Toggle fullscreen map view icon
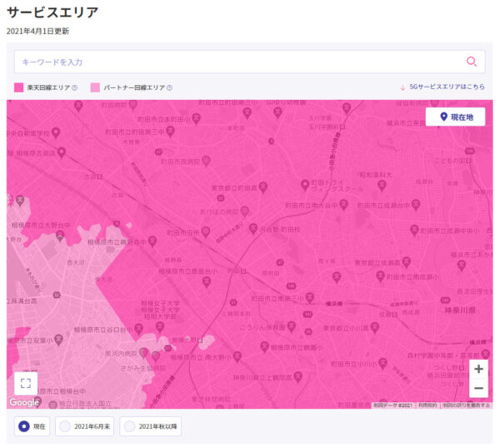The image size is (500, 448). coord(26,383)
